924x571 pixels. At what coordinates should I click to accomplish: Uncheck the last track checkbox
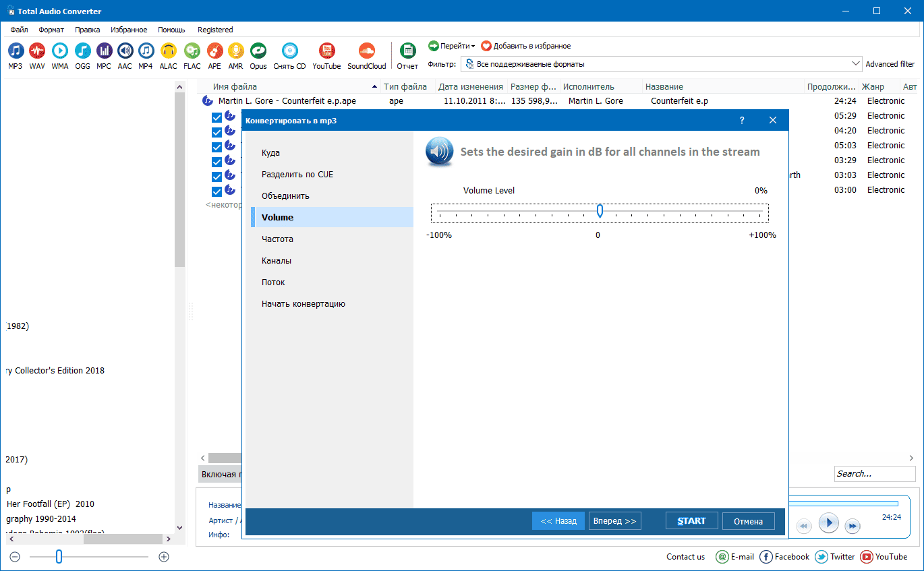[216, 191]
